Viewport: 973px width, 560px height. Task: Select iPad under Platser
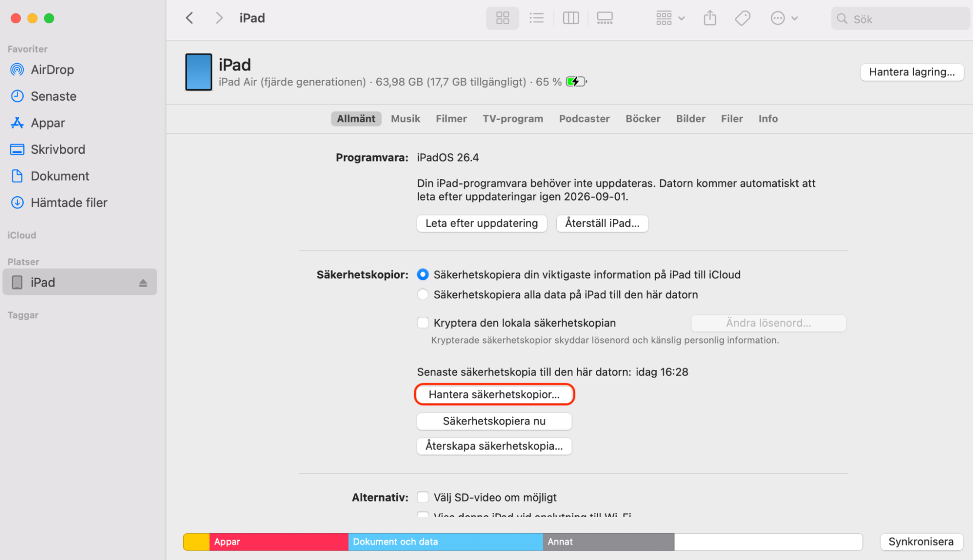80,282
